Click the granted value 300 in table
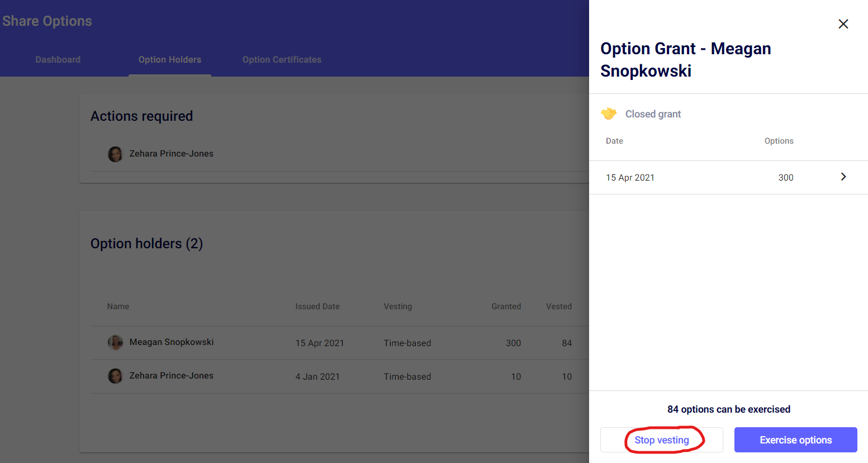 pos(514,343)
